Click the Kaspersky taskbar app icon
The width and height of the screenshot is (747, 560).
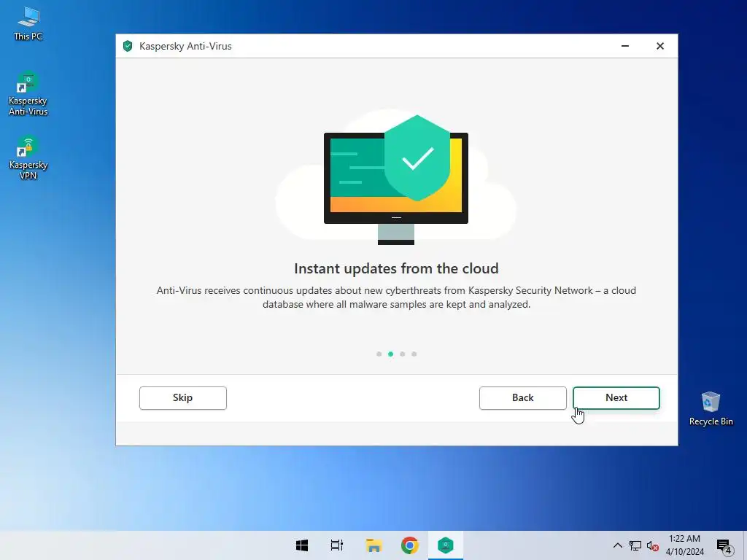446,545
